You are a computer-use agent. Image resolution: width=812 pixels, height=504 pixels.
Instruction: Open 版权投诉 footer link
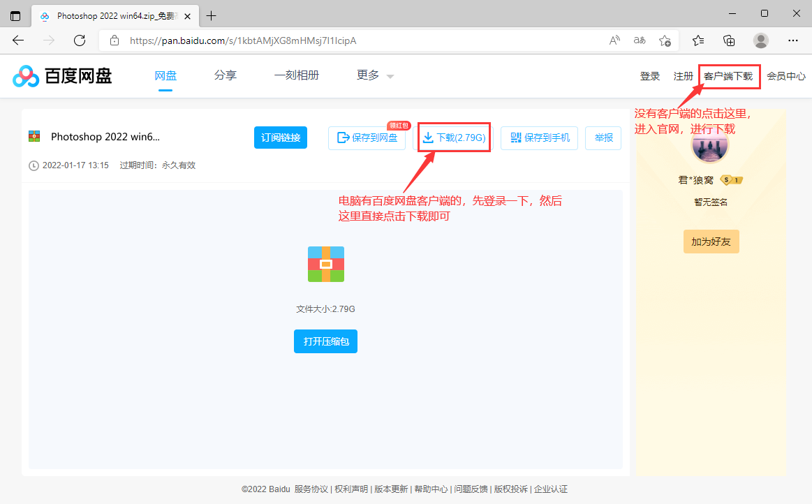pyautogui.click(x=510, y=489)
